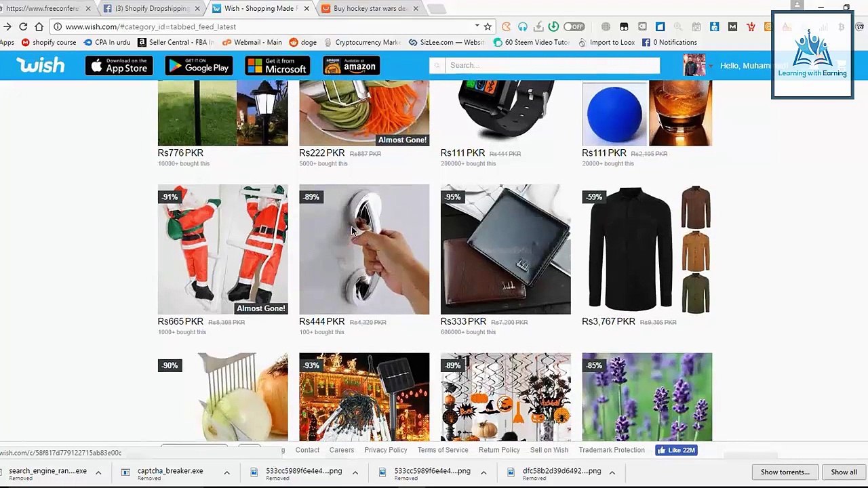868x488 pixels.
Task: Expand options for captcha_breaker.exe download
Action: tap(226, 473)
